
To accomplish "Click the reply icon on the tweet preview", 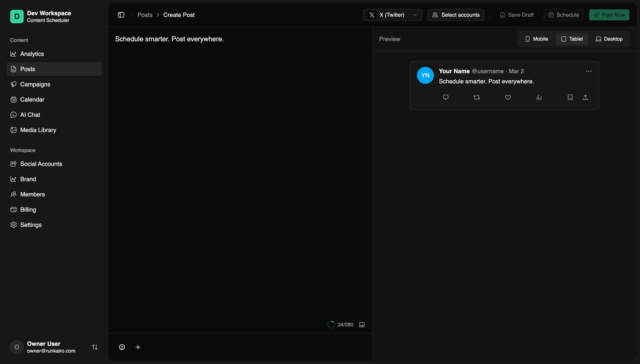I will click(x=446, y=97).
